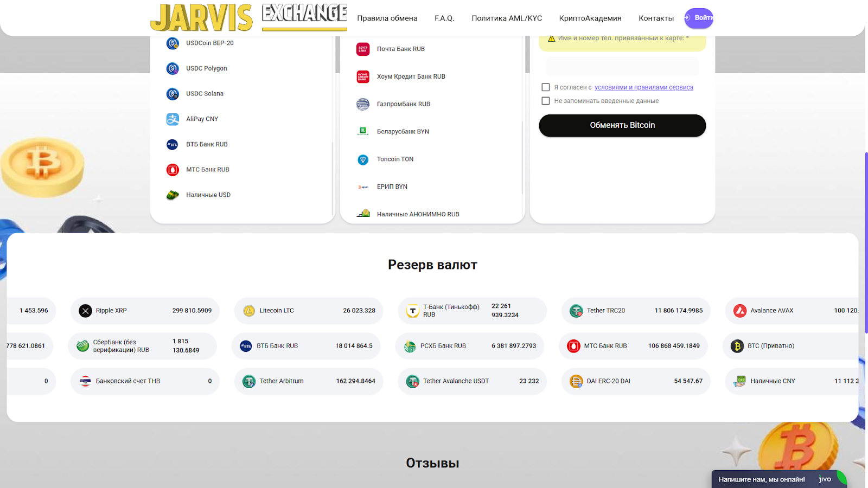Click the Jarvis Exchange logo

coord(248,17)
